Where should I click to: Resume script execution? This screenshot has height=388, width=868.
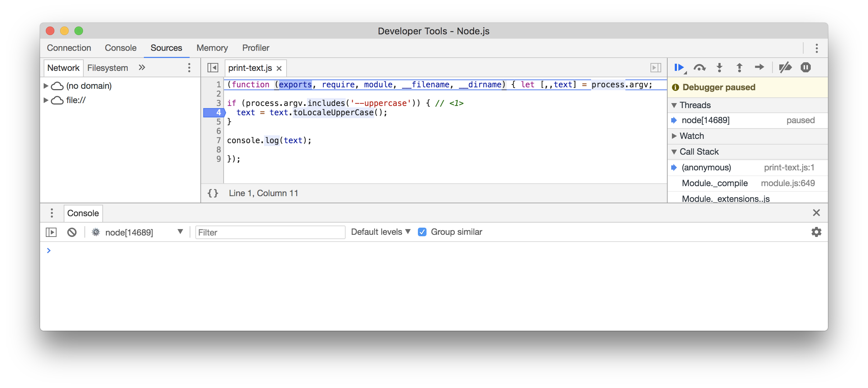679,67
